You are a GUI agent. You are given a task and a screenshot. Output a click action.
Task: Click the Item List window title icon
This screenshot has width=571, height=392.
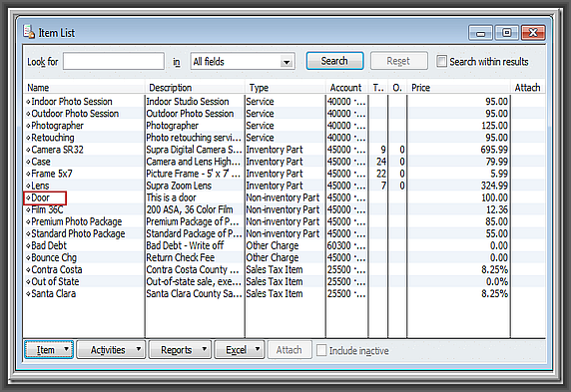pyautogui.click(x=29, y=32)
